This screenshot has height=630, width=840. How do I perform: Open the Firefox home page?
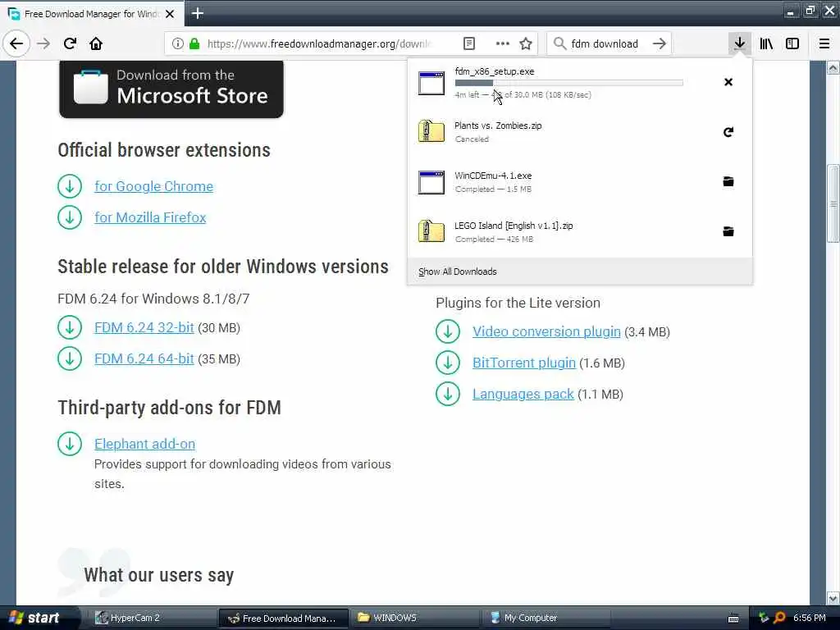(x=96, y=43)
